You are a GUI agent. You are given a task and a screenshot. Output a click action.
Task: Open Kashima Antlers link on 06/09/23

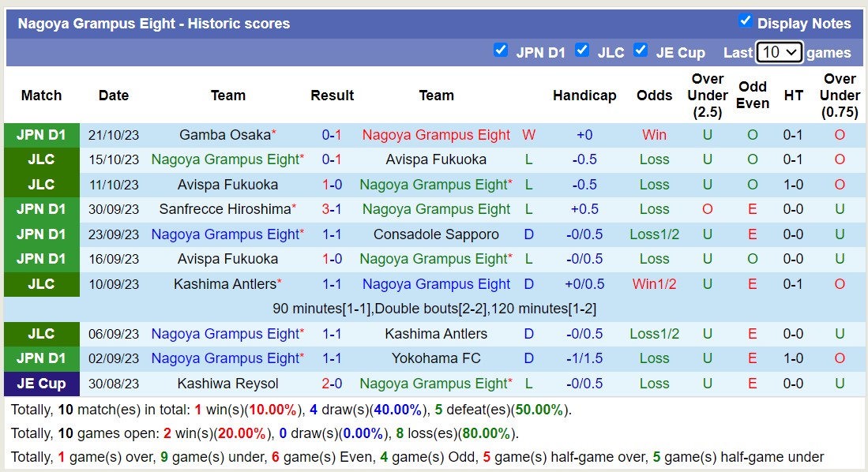(436, 334)
